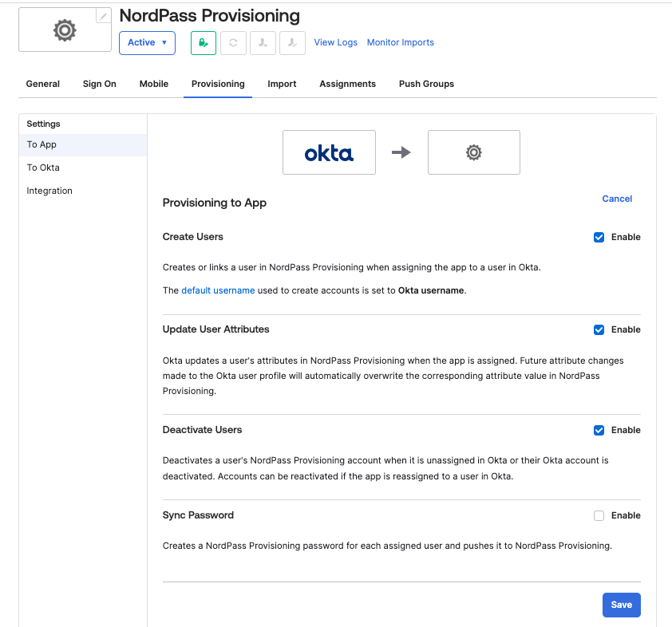Screen dimensions: 672x627
Task: Save the provisioning settings
Action: point(622,605)
